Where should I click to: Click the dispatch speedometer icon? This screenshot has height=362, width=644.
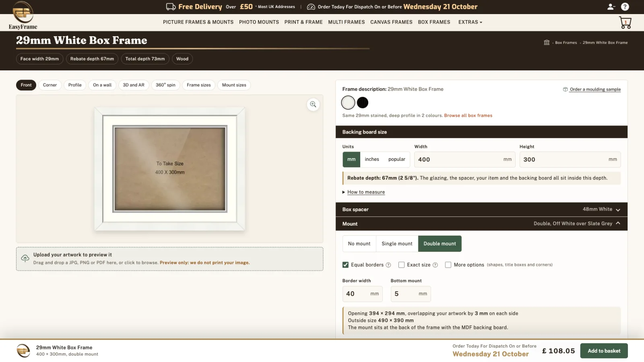(311, 7)
